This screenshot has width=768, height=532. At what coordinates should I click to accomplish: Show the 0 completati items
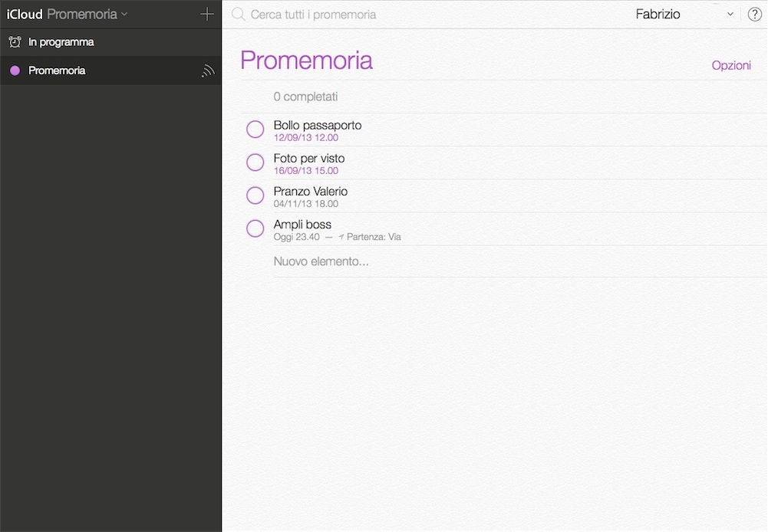click(x=305, y=97)
